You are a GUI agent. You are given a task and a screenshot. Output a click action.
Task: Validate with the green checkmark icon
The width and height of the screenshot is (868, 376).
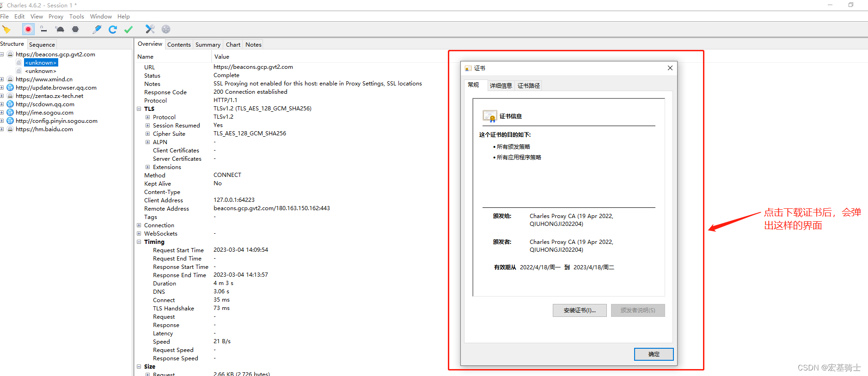(x=128, y=30)
